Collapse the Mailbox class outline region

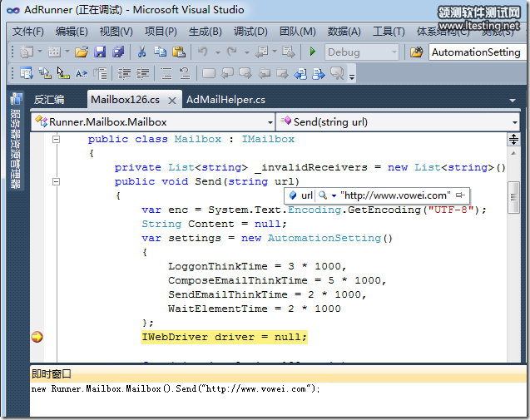[x=57, y=140]
